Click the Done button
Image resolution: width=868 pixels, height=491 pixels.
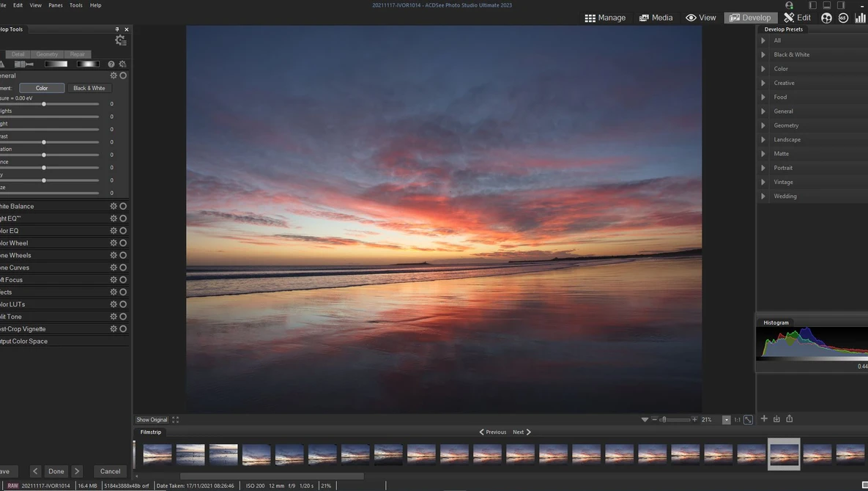pyautogui.click(x=56, y=471)
